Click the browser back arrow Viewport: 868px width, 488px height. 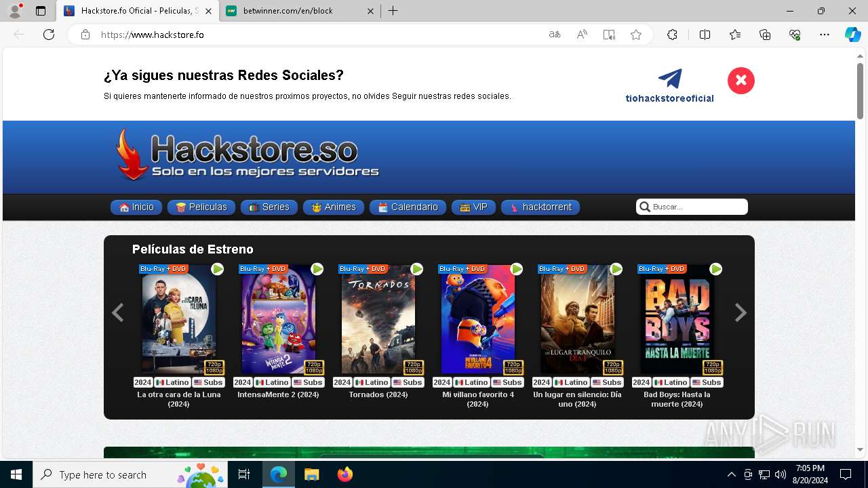pyautogui.click(x=19, y=35)
